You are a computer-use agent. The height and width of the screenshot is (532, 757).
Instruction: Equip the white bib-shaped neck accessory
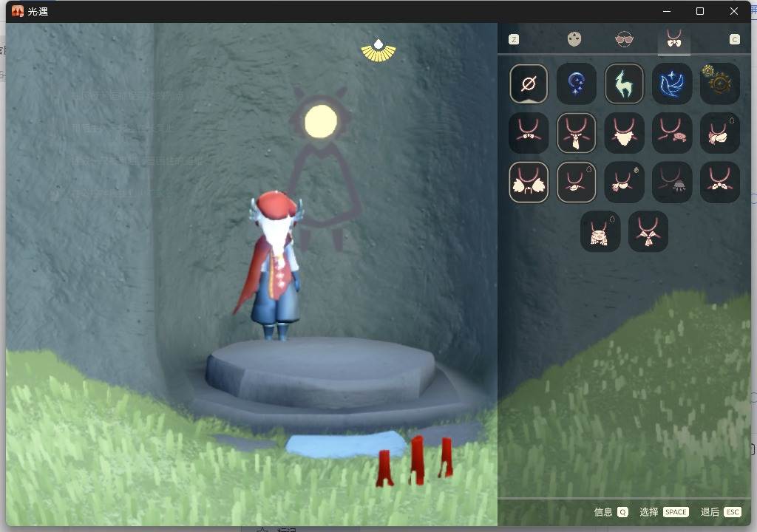tap(624, 133)
